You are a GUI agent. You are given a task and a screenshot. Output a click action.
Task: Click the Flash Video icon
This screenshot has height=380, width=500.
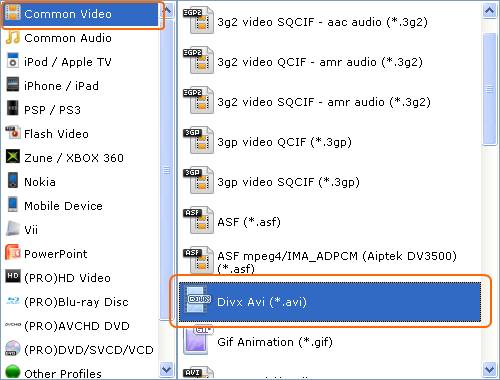(13, 133)
